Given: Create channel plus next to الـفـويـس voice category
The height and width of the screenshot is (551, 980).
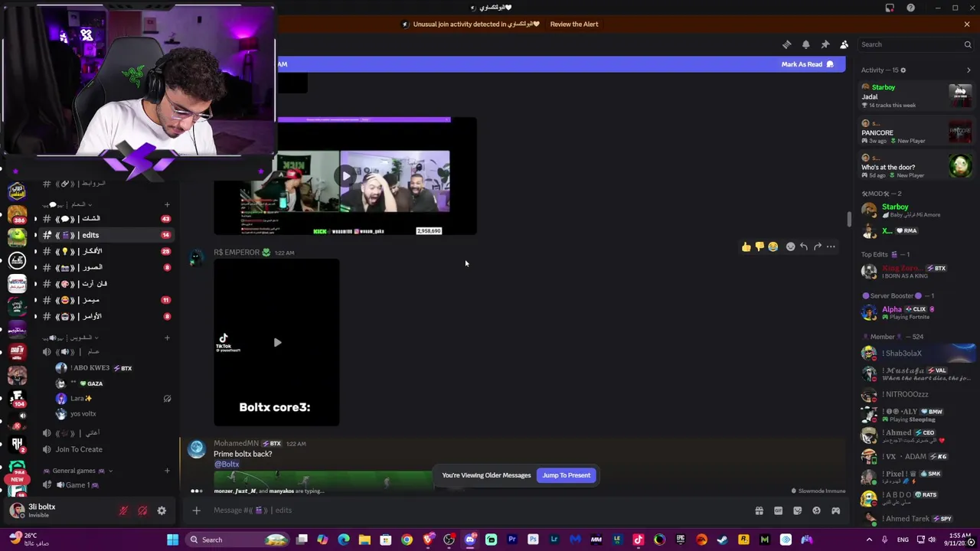Looking at the screenshot, I should 167,337.
